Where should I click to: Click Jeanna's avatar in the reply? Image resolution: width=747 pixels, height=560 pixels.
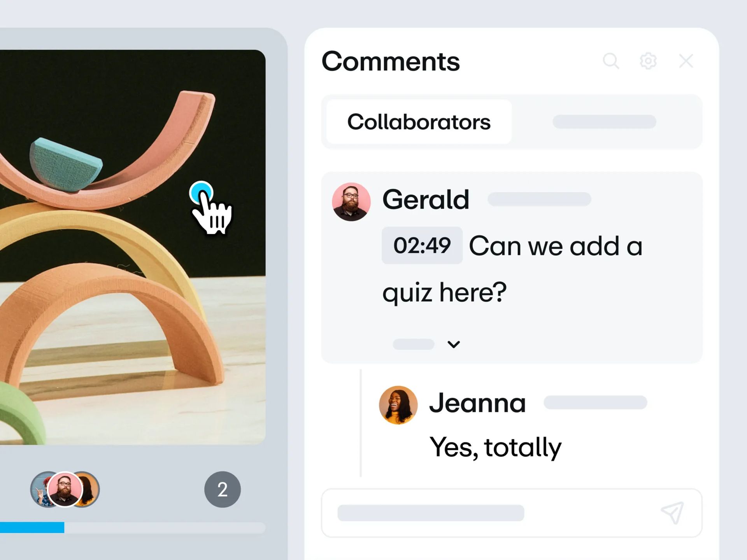coord(398,405)
